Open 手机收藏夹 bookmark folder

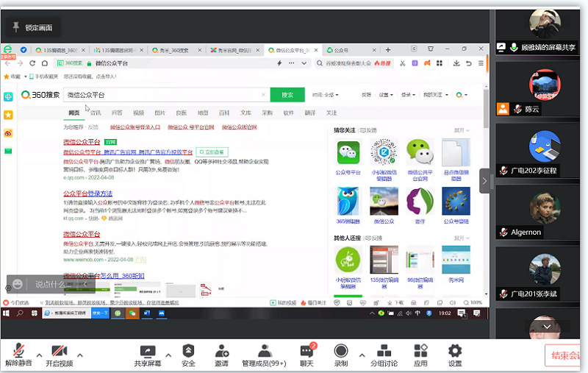click(44, 77)
